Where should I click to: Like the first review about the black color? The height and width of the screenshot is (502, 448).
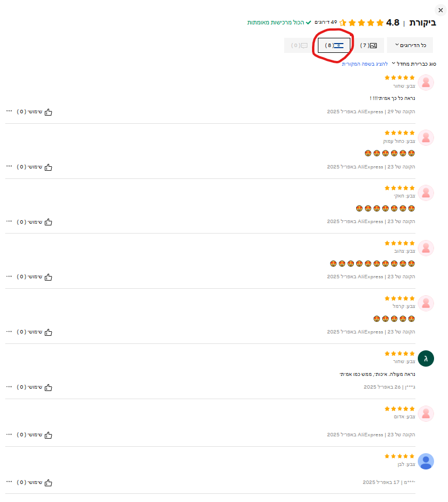48,112
